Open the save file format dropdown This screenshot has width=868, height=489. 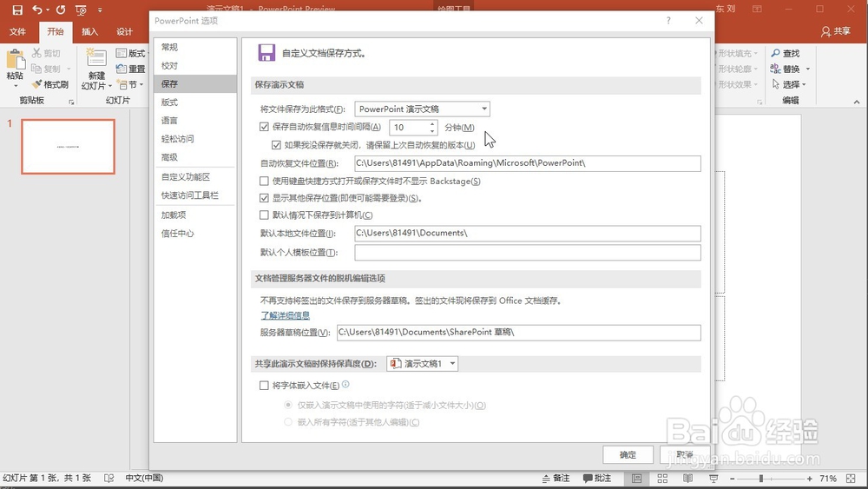point(423,109)
